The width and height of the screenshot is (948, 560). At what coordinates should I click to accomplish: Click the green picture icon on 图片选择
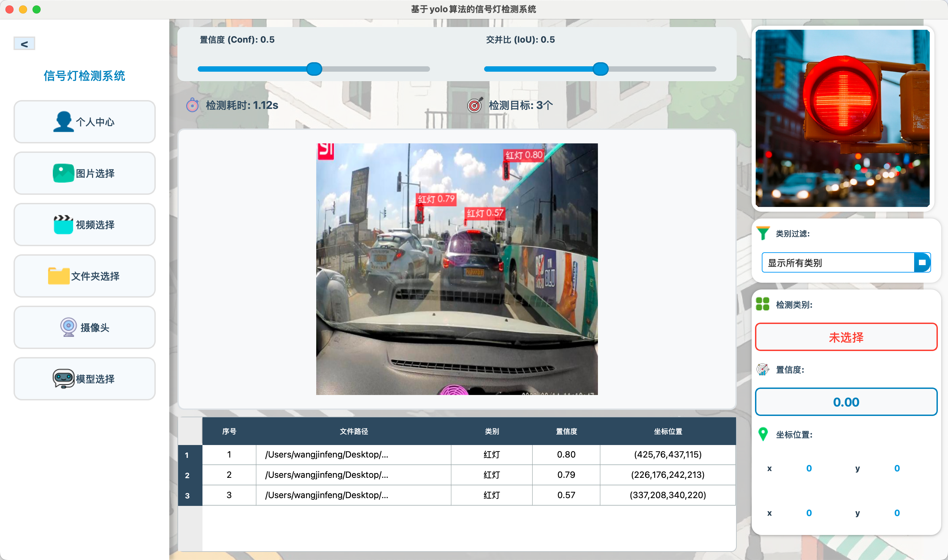tap(63, 173)
